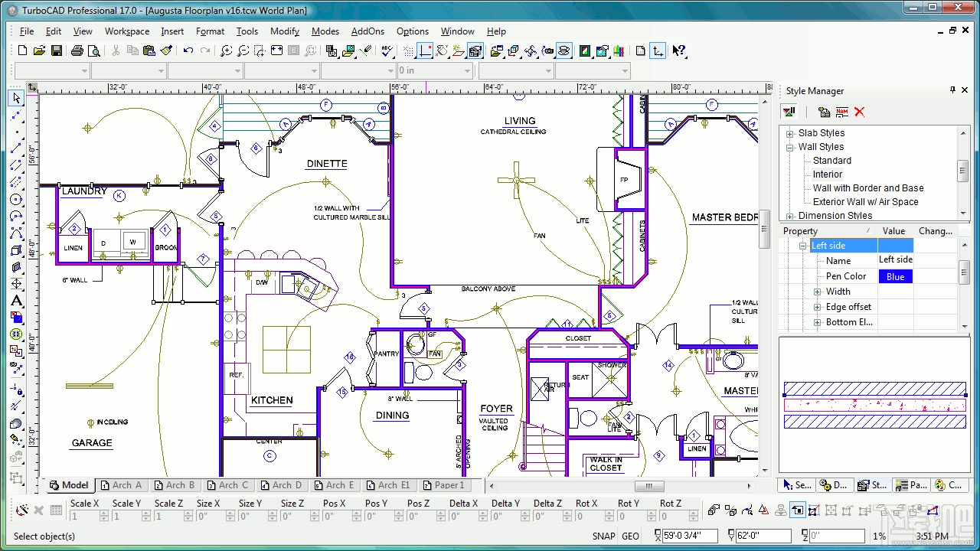Click the Zoom In magnifier icon
Screen dimensions: 980x551
click(x=227, y=51)
